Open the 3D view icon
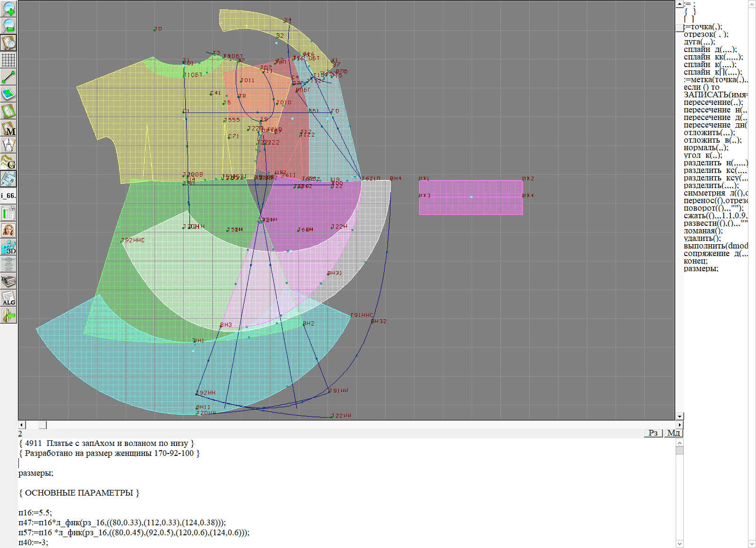Viewport: 756px width, 548px height. (9, 247)
